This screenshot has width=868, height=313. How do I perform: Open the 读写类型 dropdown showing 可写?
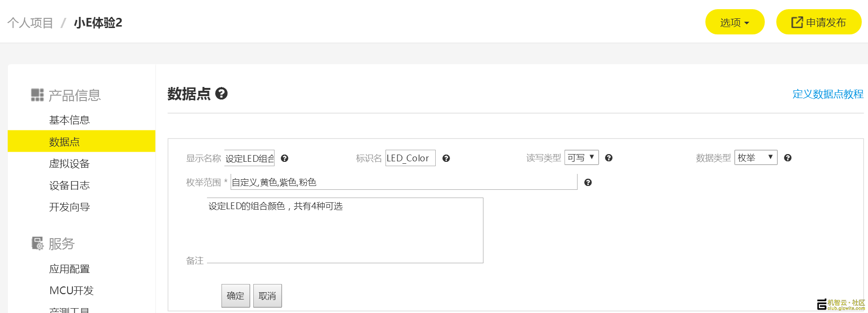click(581, 157)
